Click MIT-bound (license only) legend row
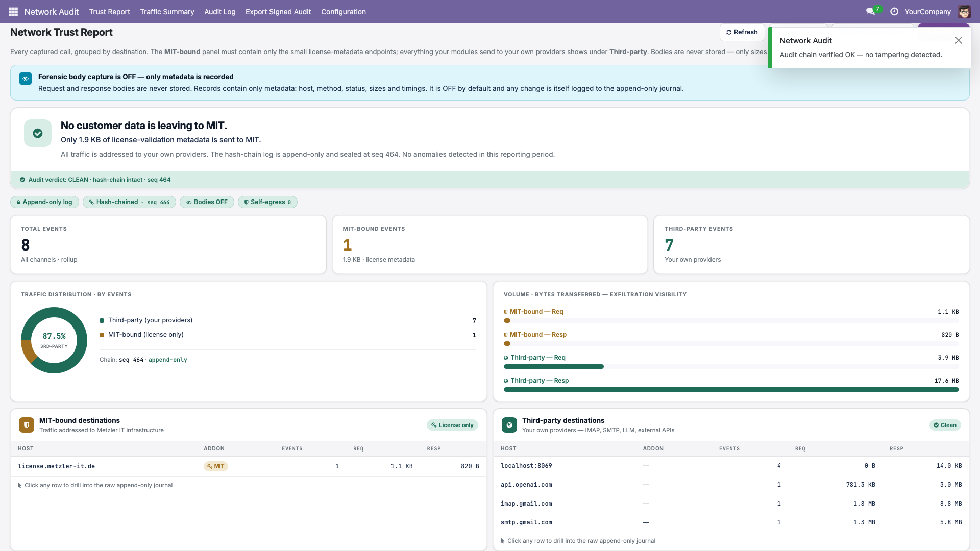 click(x=288, y=335)
